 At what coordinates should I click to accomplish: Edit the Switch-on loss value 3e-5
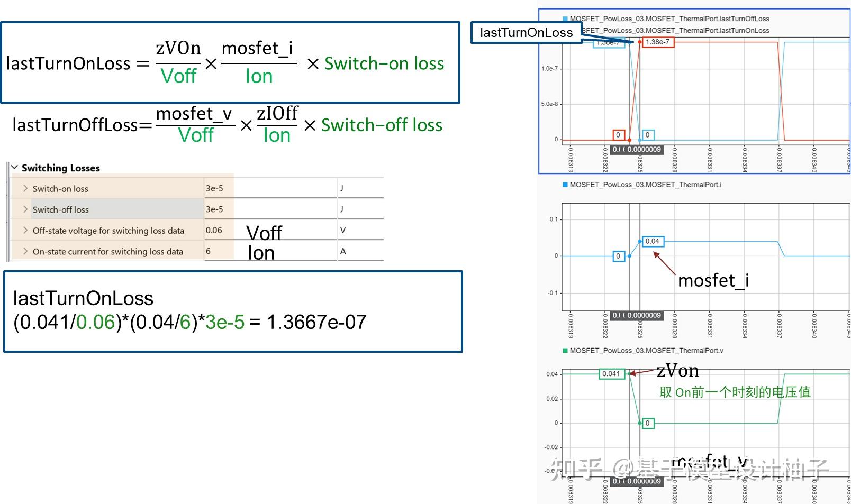pyautogui.click(x=270, y=188)
